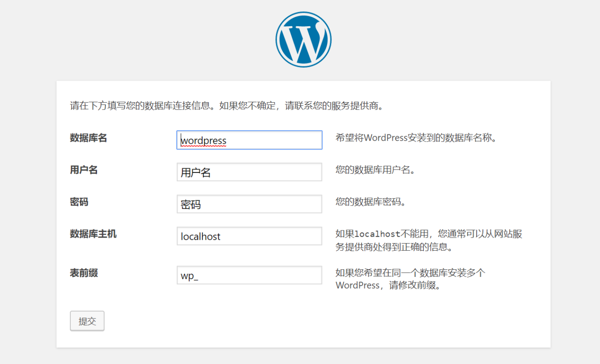Click description 您的数据库密码。
The image size is (600, 364).
(371, 202)
